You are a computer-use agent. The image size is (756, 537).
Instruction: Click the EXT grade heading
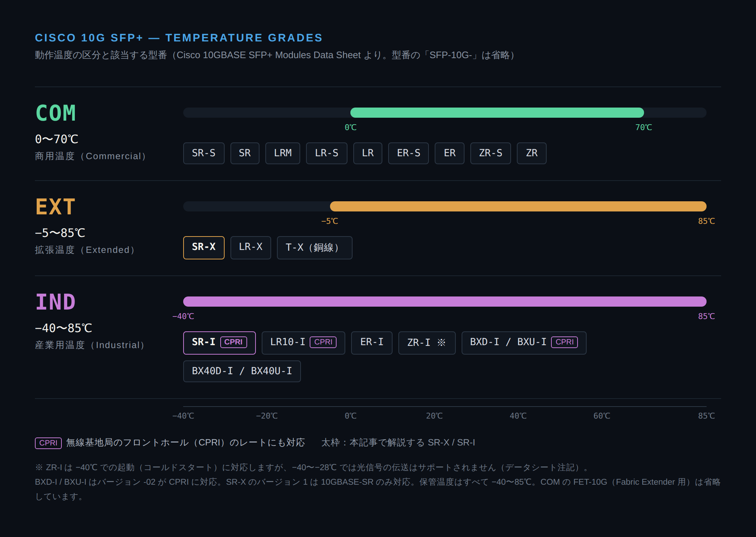coord(55,207)
